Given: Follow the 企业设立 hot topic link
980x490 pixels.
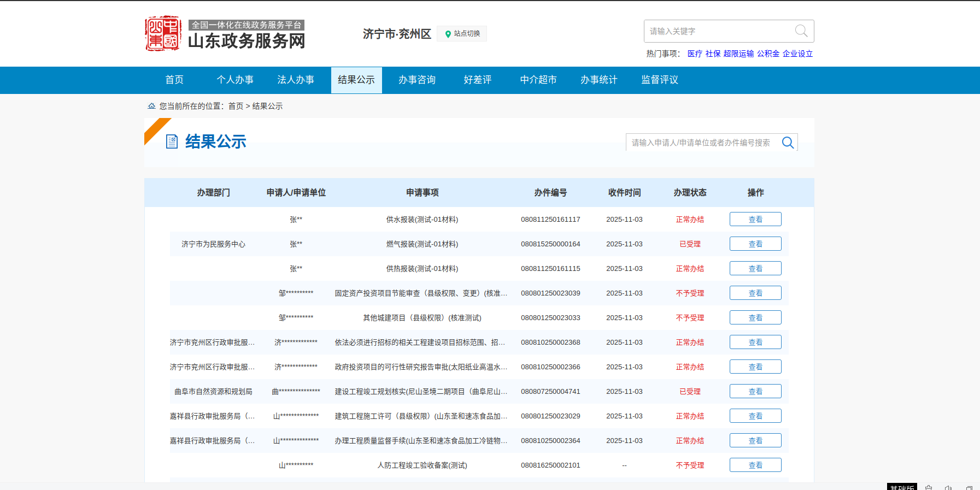Looking at the screenshot, I should coord(797,54).
